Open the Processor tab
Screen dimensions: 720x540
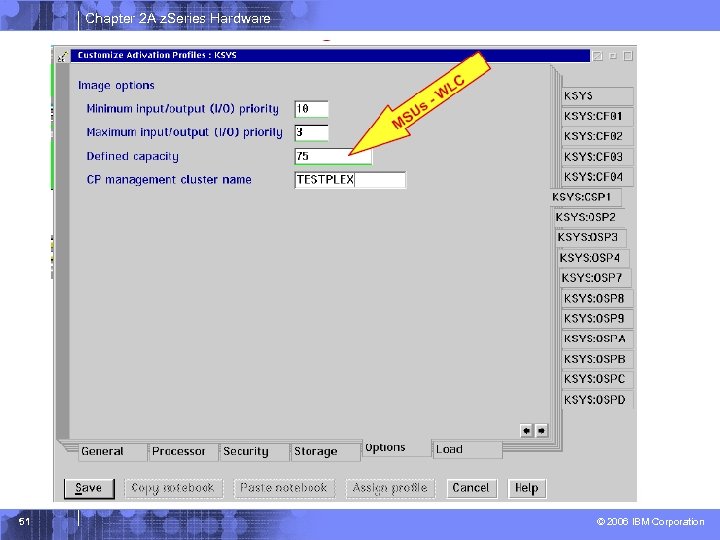[183, 452]
